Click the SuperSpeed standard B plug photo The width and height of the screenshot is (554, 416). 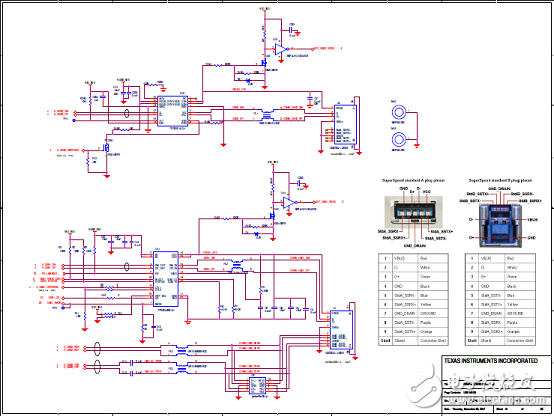(500, 225)
